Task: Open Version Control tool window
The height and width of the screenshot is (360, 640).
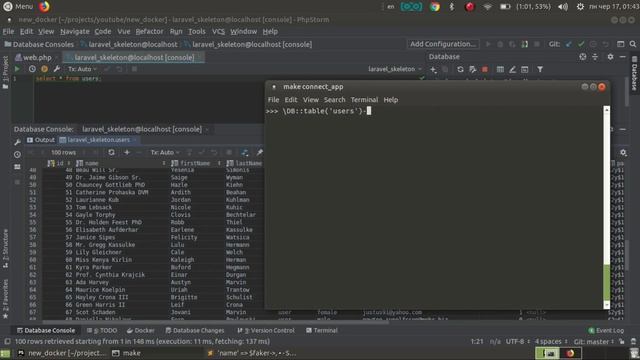Action: [266, 330]
